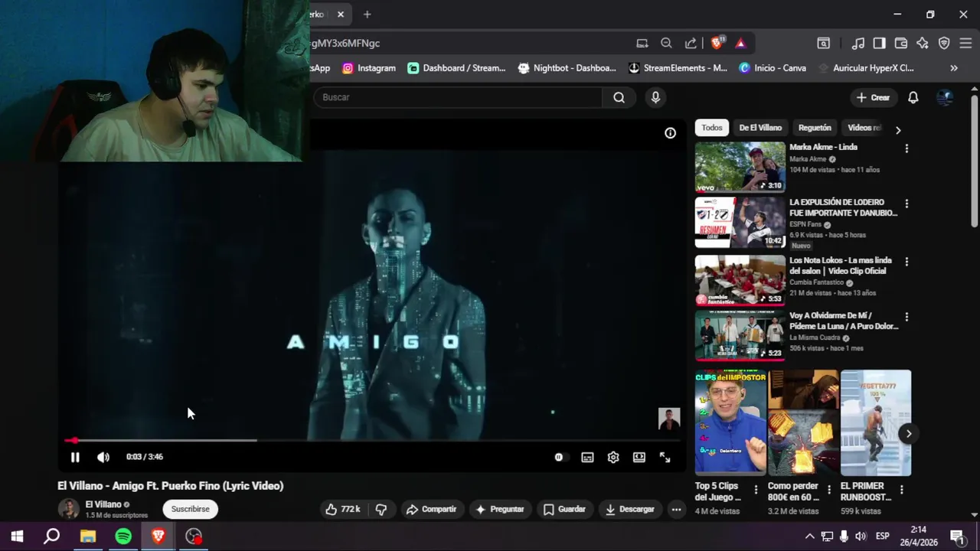Screen dimensions: 980x551
Task: Click the search magnifier button
Action: tap(619, 97)
